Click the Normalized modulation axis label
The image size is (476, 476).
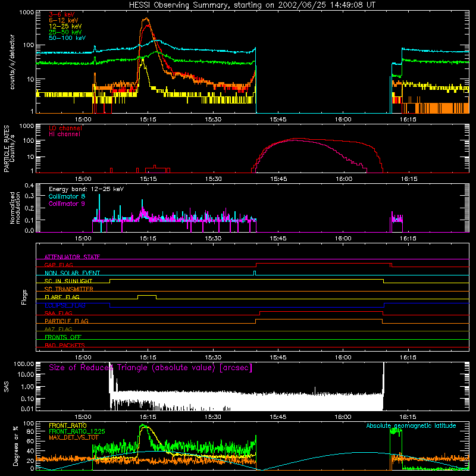tap(15, 208)
